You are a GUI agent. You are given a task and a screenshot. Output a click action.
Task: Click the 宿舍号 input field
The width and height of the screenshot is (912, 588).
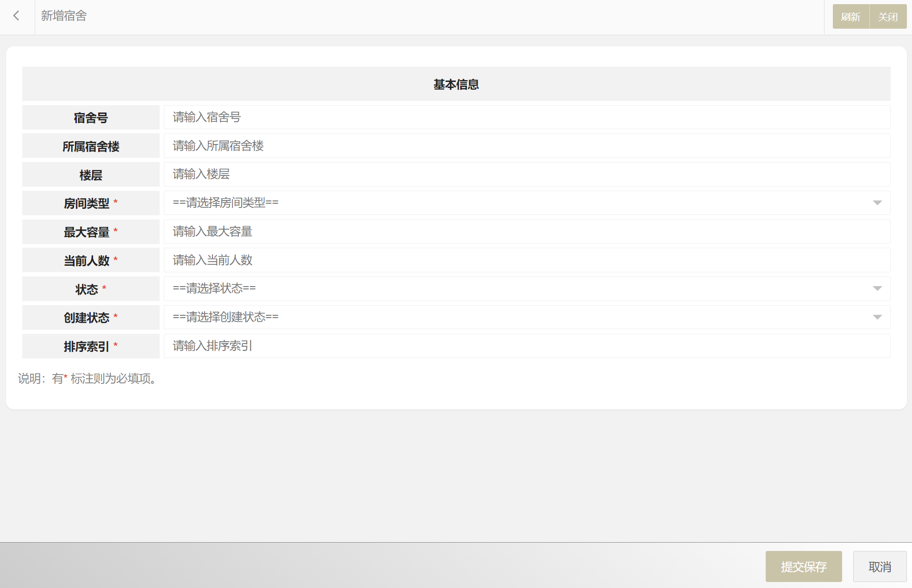pyautogui.click(x=526, y=118)
